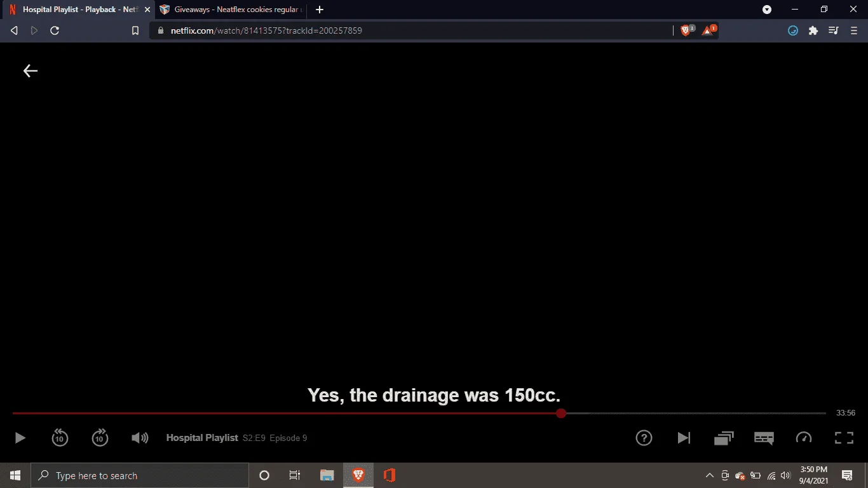Open the Extensions puzzle-piece menu
This screenshot has width=868, height=488.
tap(813, 30)
